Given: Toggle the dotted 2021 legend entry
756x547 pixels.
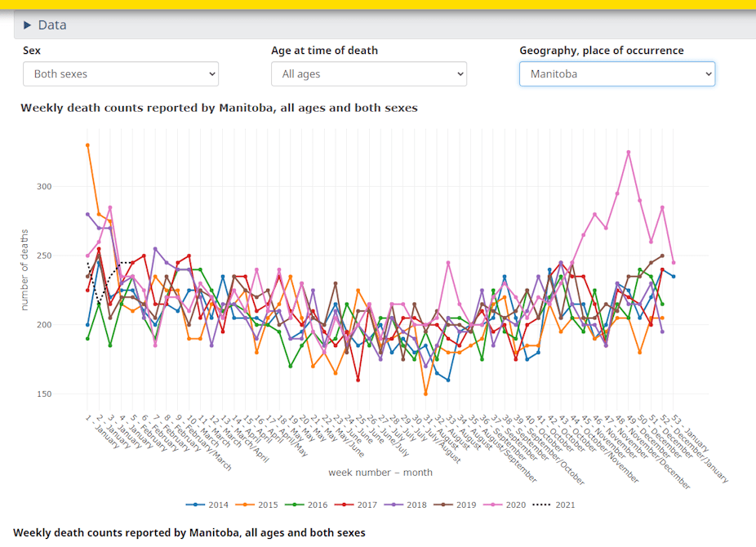Looking at the screenshot, I should pos(555,505).
